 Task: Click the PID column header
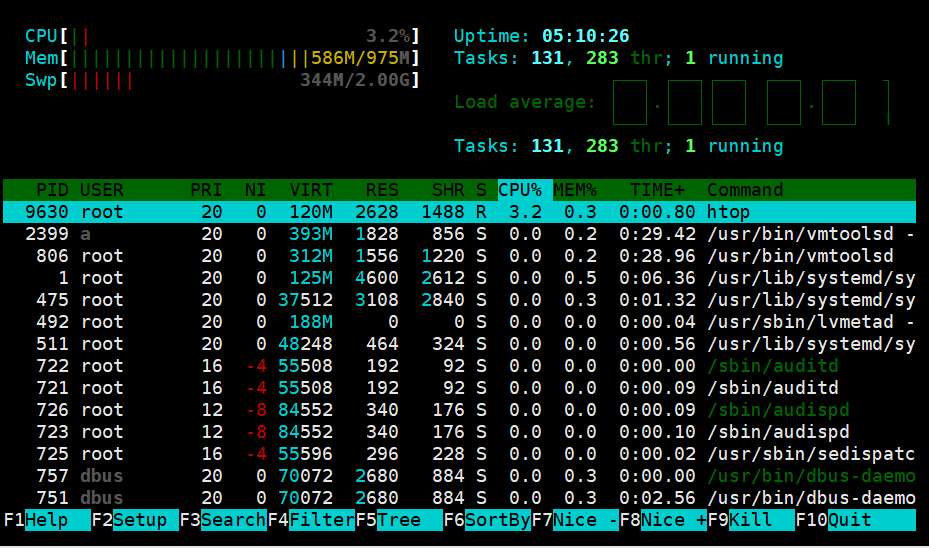pyautogui.click(x=52, y=190)
